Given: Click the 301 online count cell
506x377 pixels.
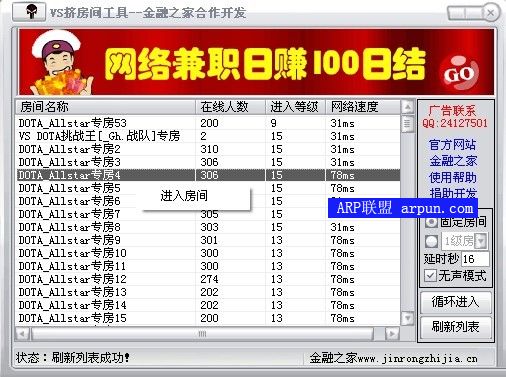Looking at the screenshot, I should tap(209, 240).
